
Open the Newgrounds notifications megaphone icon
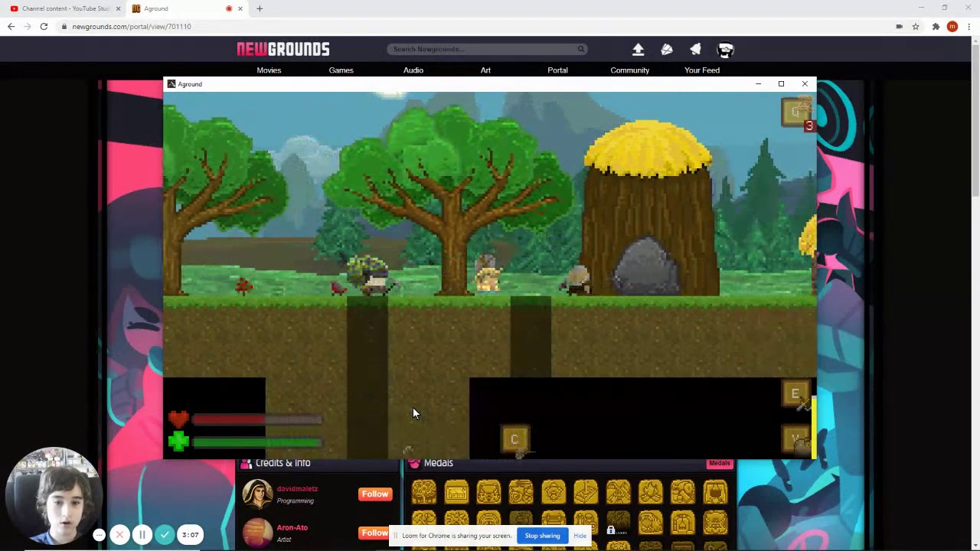point(695,49)
